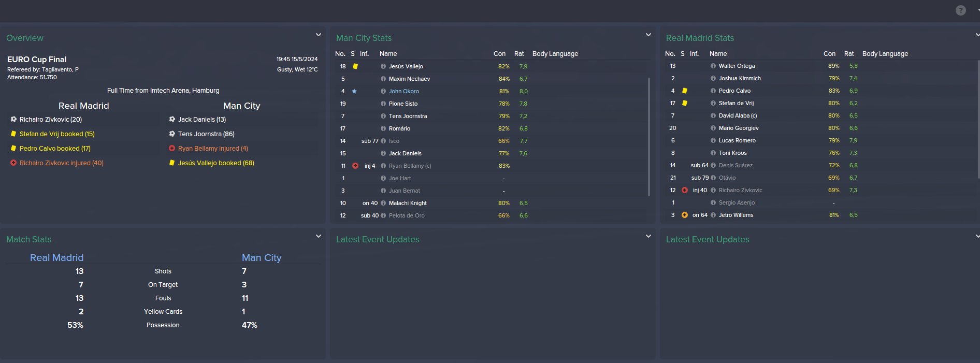Open the Match Stats panel dropdown
The height and width of the screenshot is (363, 980).
pyautogui.click(x=319, y=236)
